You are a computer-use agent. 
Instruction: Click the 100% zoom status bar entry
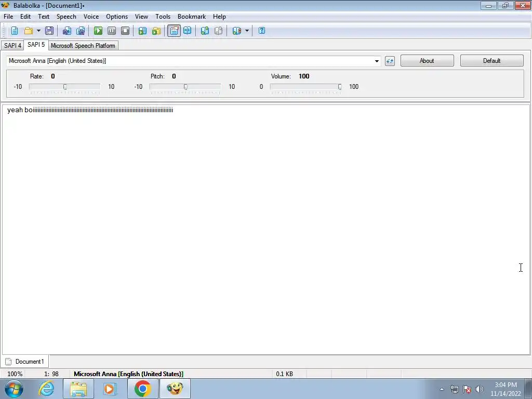pos(15,374)
